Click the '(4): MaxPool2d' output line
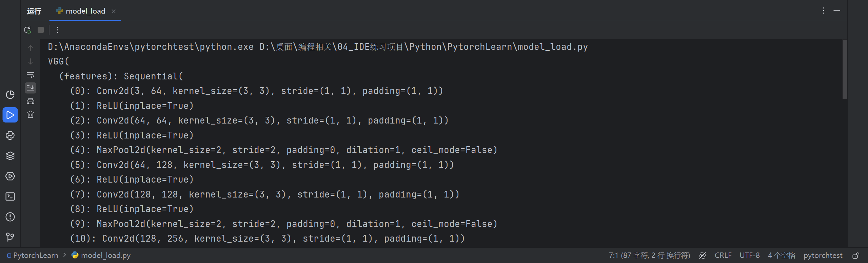Screen dimensions: 868x263 point(283,150)
